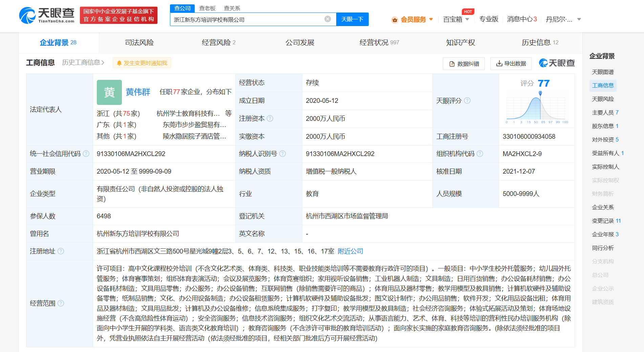Expand 历史工商信息 link
This screenshot has height=352, width=644.
(83, 63)
